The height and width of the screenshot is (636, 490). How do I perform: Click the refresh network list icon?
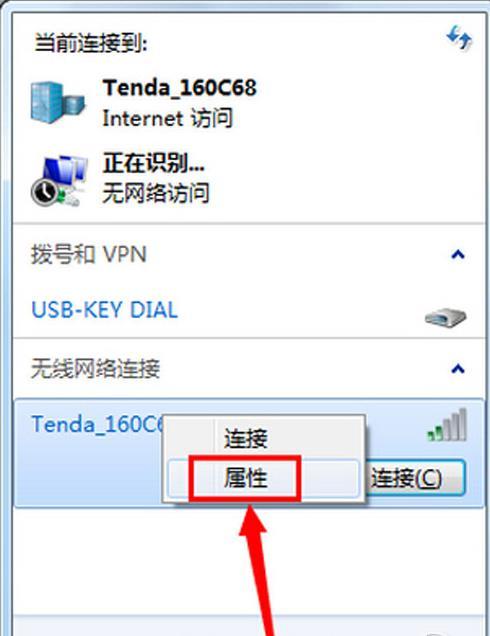click(x=459, y=38)
